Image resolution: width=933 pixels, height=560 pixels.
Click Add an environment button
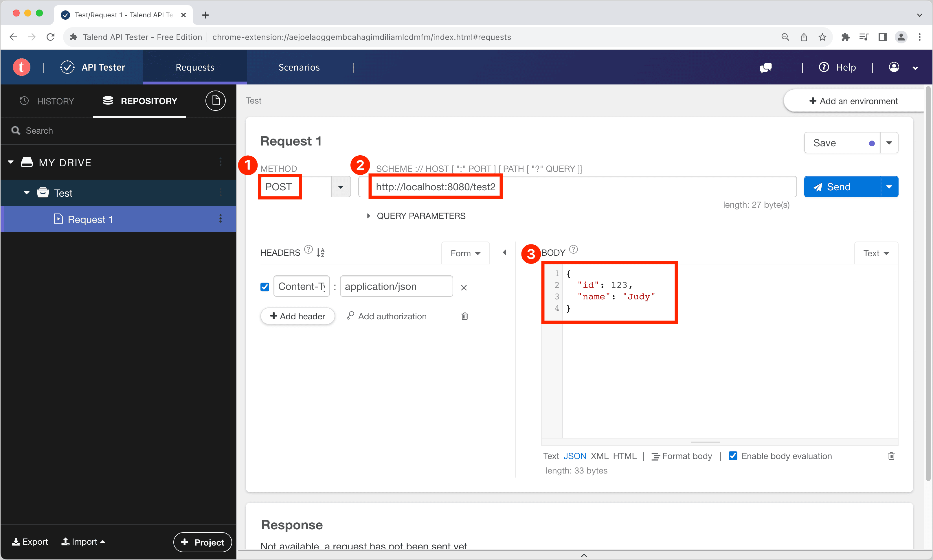click(853, 101)
